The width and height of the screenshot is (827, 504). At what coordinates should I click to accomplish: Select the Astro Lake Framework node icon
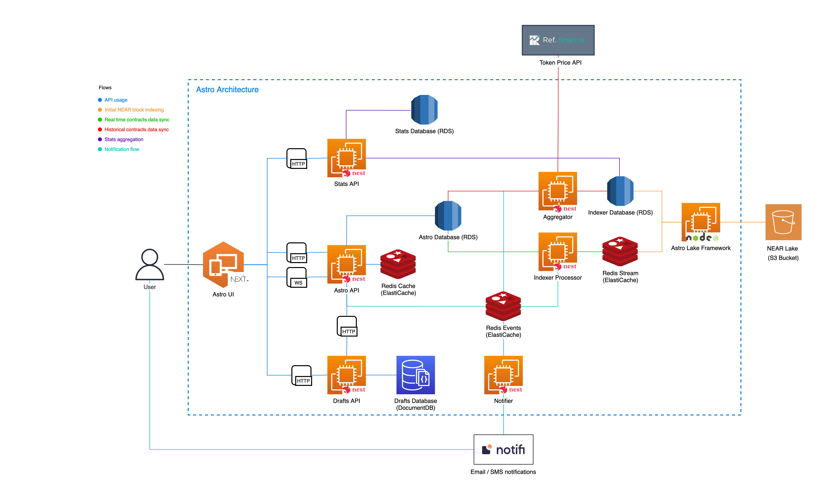(x=700, y=222)
